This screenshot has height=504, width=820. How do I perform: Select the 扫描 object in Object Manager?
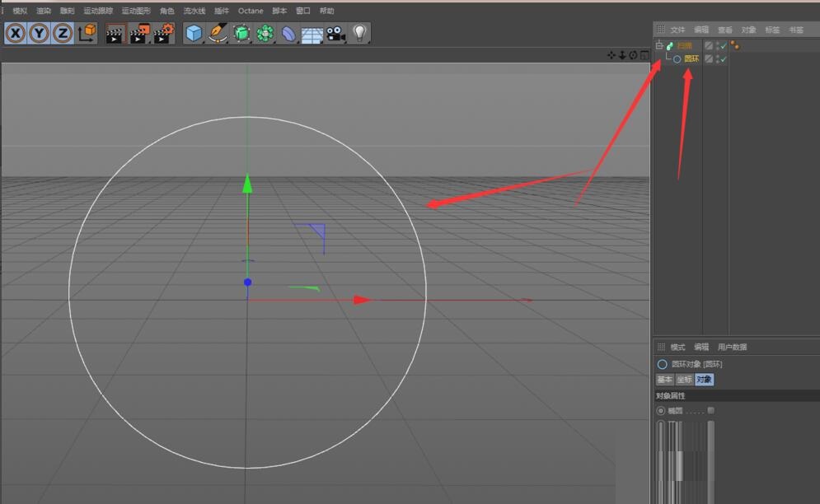[685, 46]
